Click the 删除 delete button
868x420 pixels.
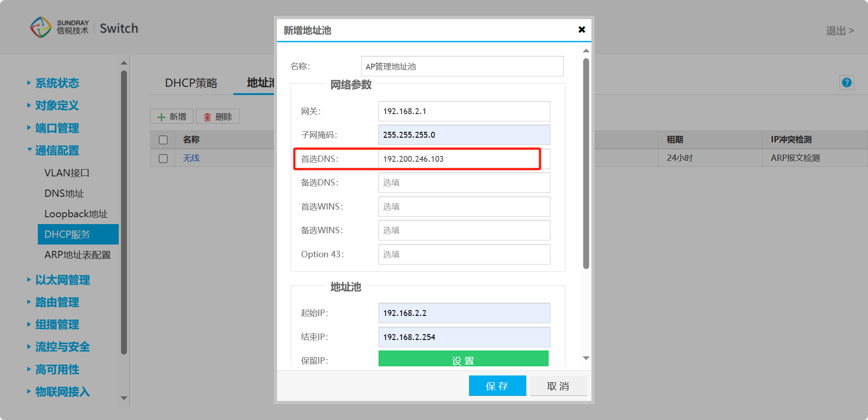tap(217, 116)
